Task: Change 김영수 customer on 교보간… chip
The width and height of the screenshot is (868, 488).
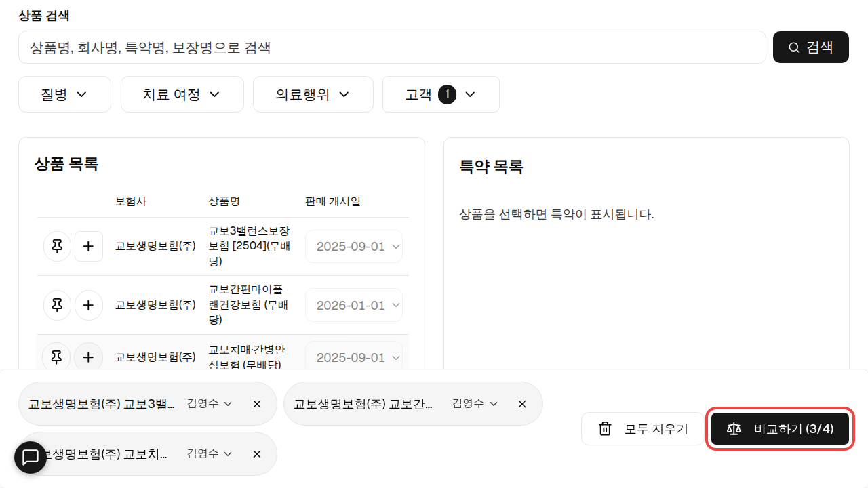Action: tap(475, 403)
